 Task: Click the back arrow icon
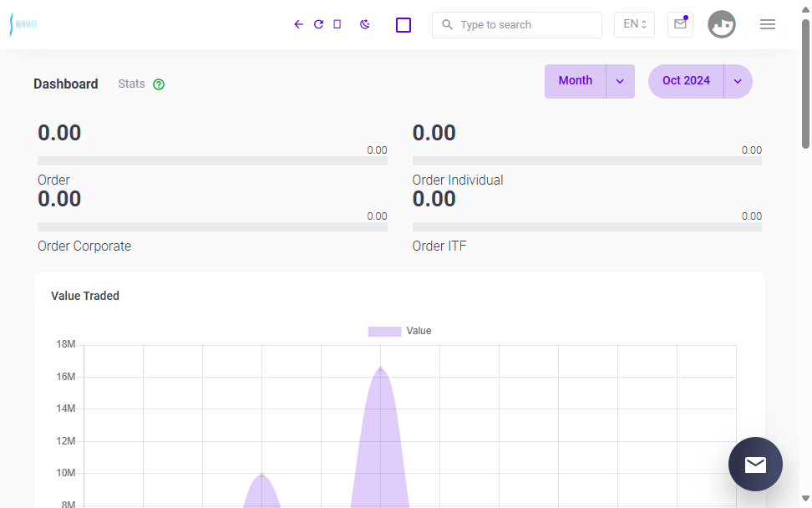click(298, 24)
